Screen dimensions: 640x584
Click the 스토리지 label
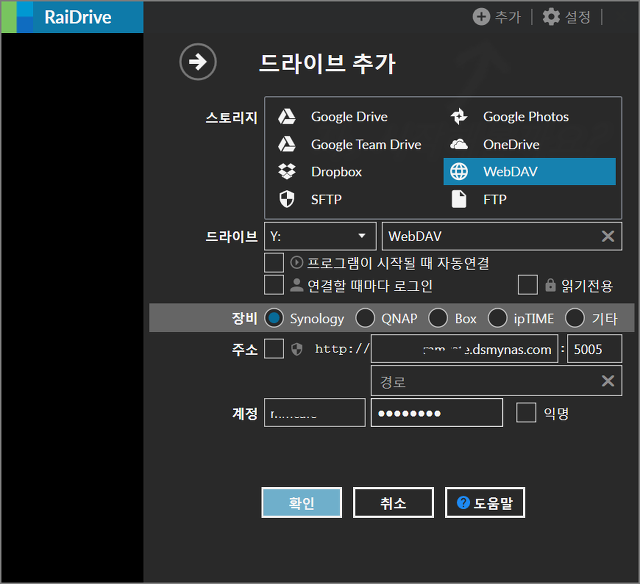(x=231, y=118)
